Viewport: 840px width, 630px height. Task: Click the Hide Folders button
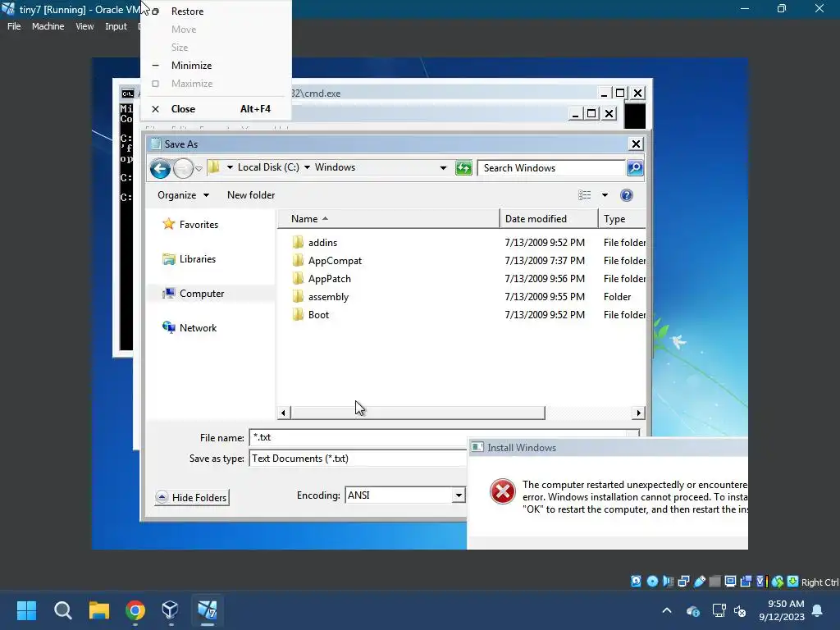[192, 498]
